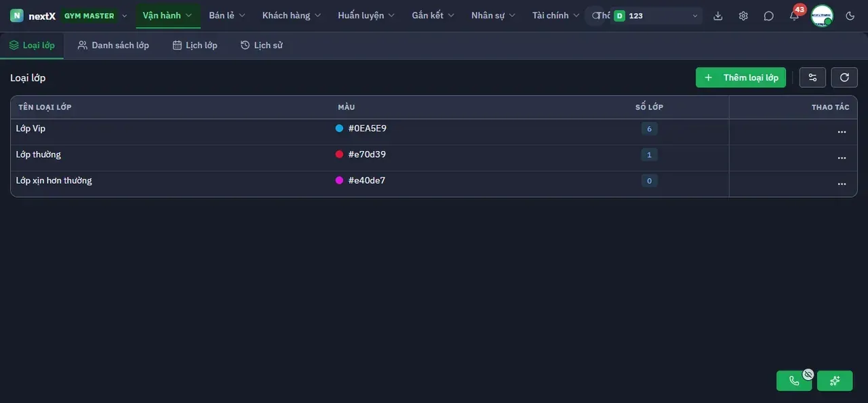
Task: Switch to the Danh sách lớp tab
Action: click(113, 45)
